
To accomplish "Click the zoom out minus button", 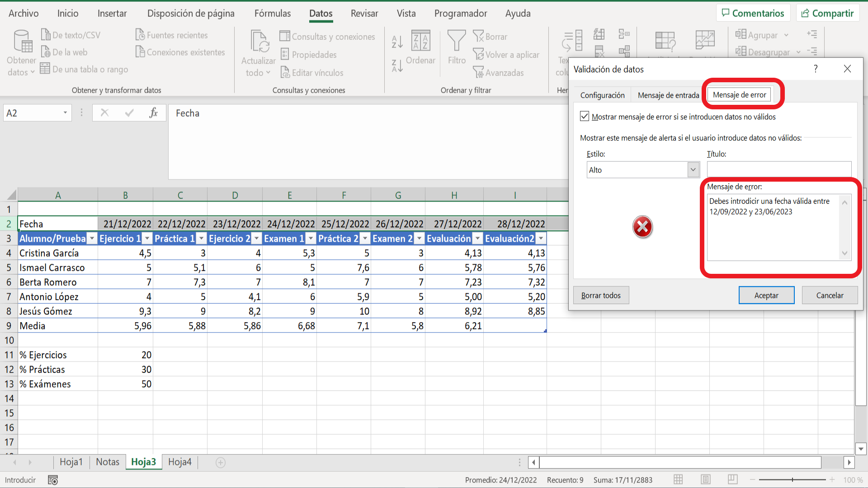I will click(752, 480).
